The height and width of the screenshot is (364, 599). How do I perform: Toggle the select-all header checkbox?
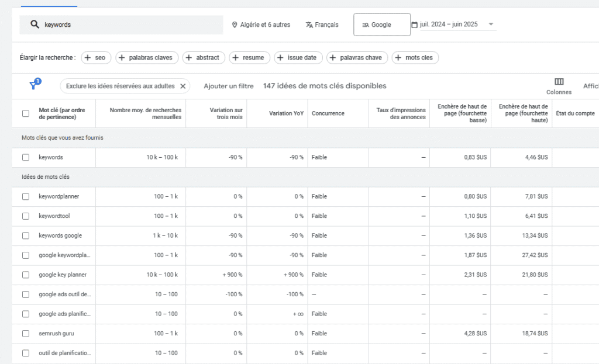pyautogui.click(x=26, y=113)
